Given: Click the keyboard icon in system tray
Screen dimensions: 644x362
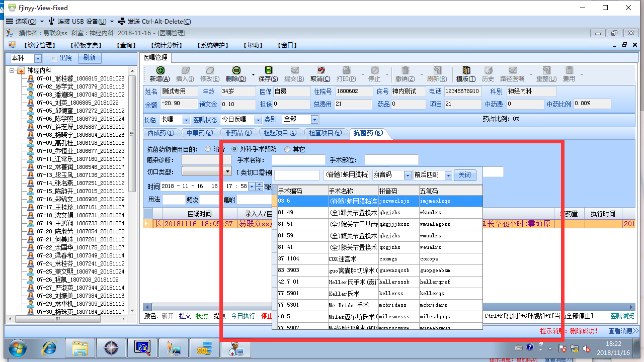Looking at the screenshot, I should pos(519,348).
